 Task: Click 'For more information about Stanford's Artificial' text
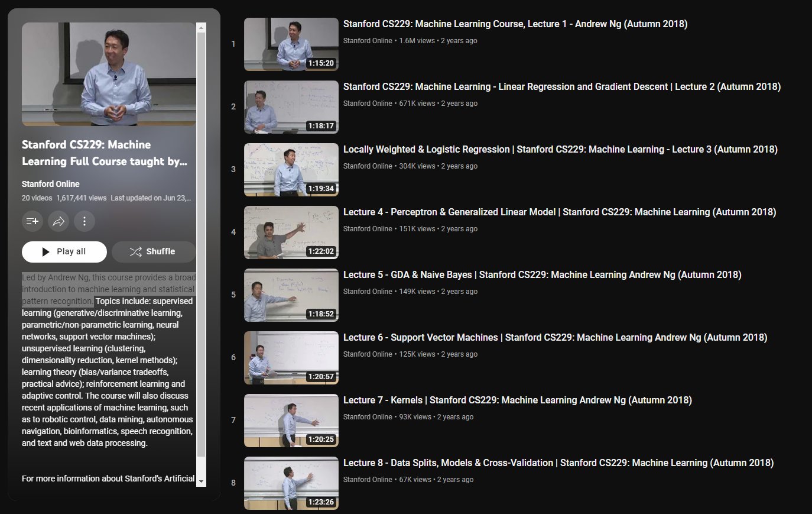click(108, 479)
